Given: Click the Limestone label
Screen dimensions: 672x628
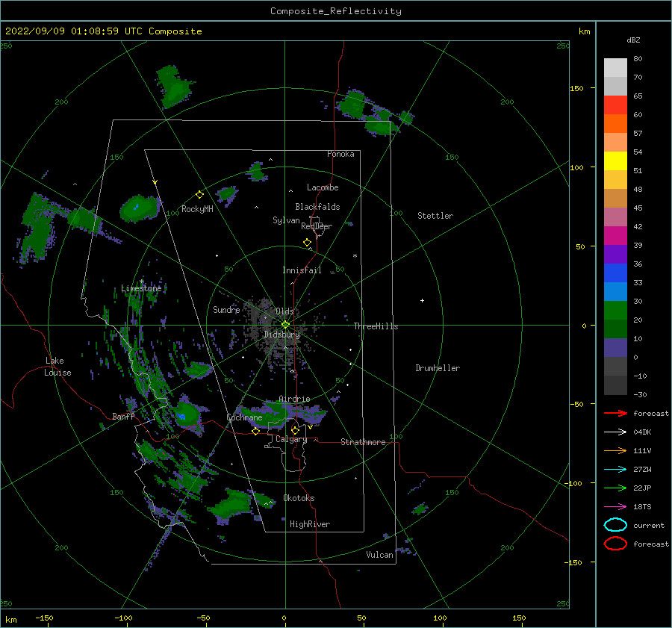Looking at the screenshot, I should [141, 288].
